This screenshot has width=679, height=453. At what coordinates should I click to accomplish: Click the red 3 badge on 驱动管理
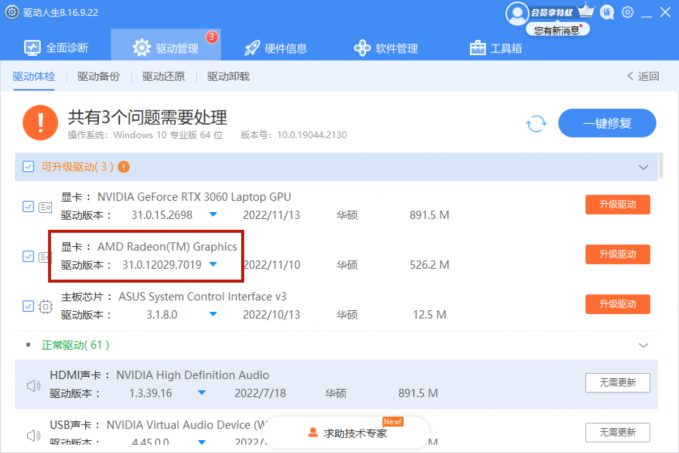(212, 37)
